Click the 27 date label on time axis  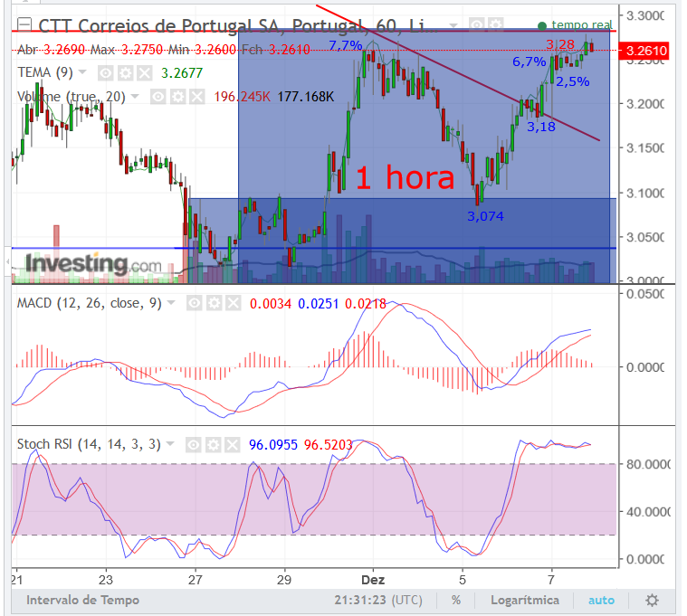point(195,580)
